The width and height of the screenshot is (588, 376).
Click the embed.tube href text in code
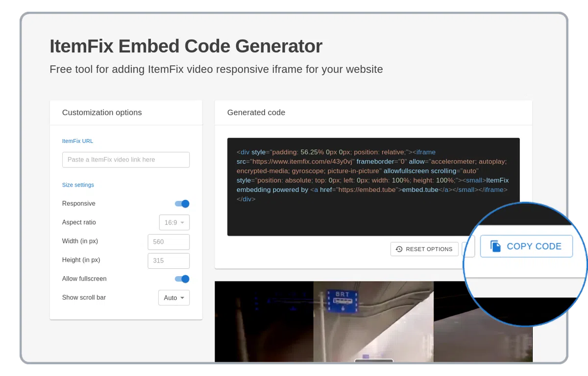pyautogui.click(x=366, y=190)
